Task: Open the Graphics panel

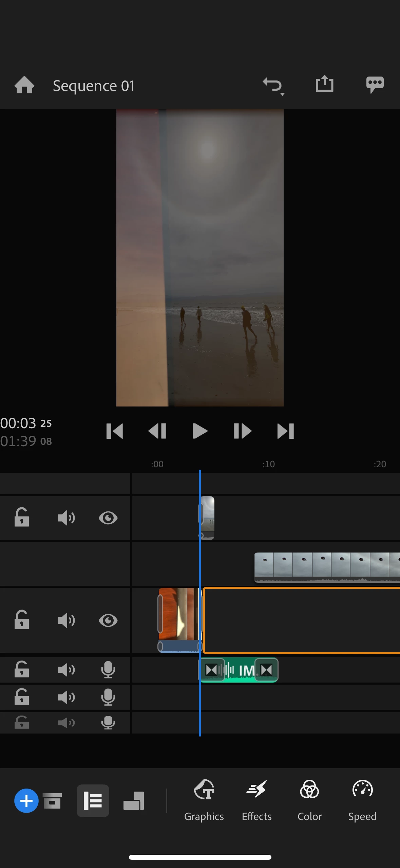Action: [x=204, y=800]
